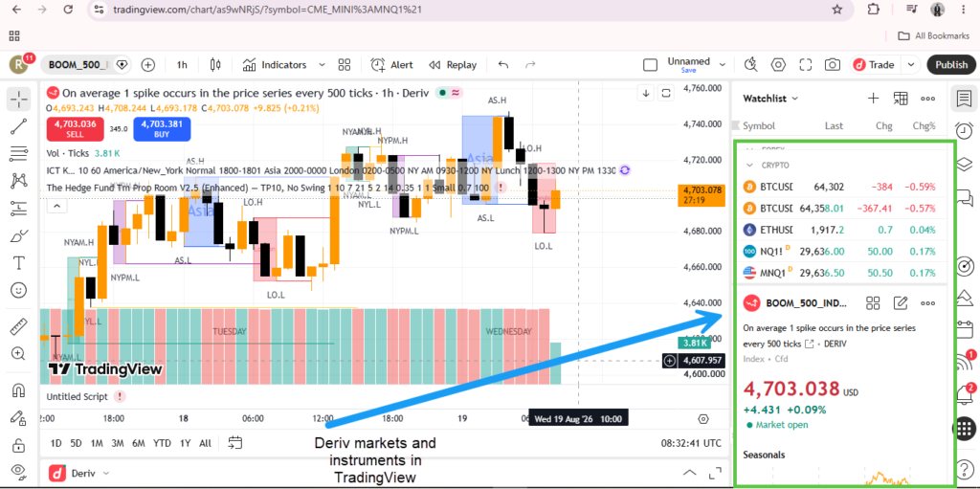Viewport: 980px width, 489px height.
Task: Add a symbol to the Watchlist
Action: click(x=874, y=99)
